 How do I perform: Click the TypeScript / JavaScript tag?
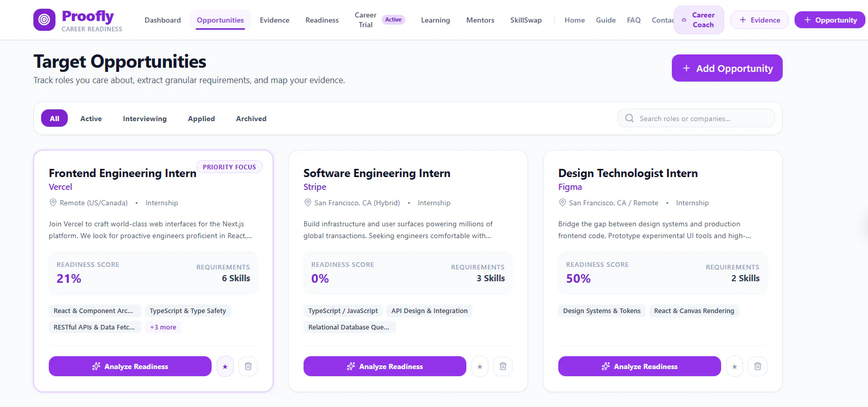tap(343, 311)
